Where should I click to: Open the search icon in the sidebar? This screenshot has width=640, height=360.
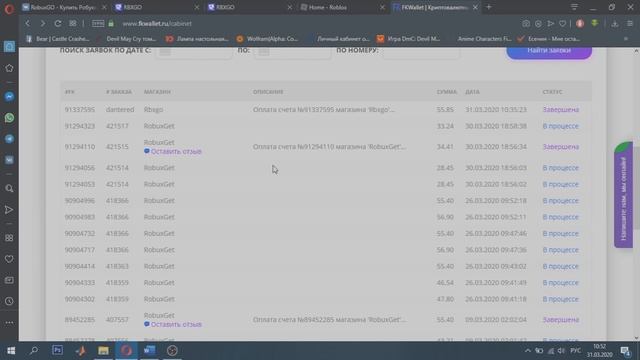(9, 189)
